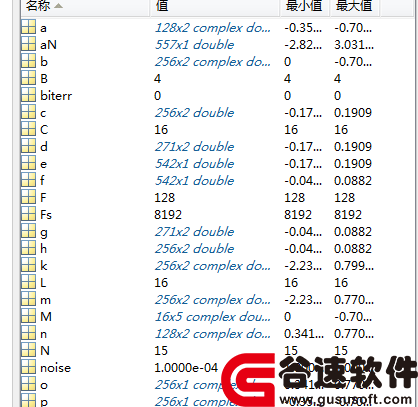Click the value 4 of variable B
This screenshot has height=407, width=418.
click(x=157, y=79)
